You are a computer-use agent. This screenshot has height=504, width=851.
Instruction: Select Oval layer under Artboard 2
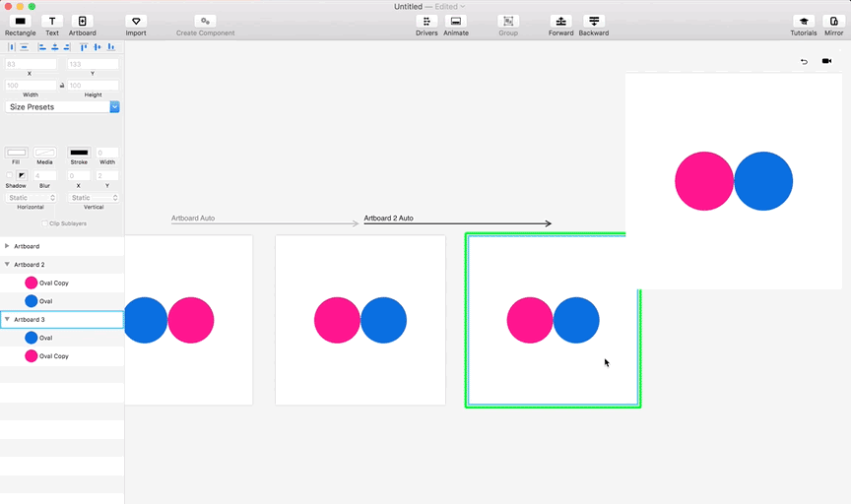(x=62, y=301)
